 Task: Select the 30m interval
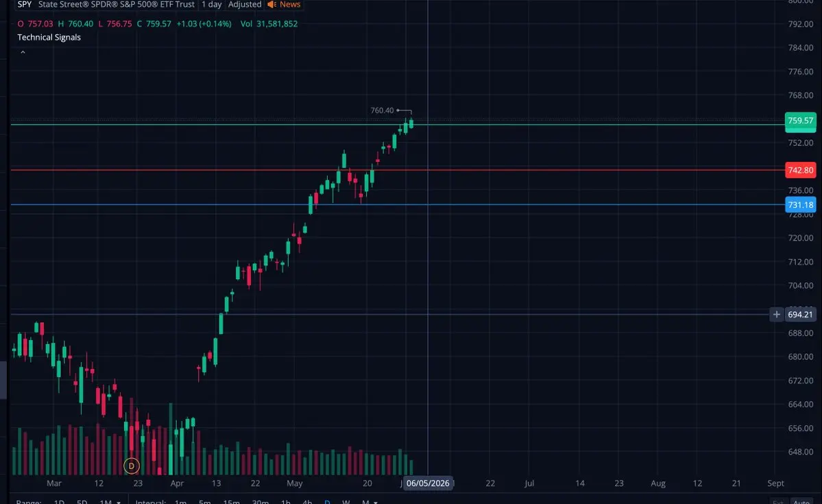pos(260,502)
